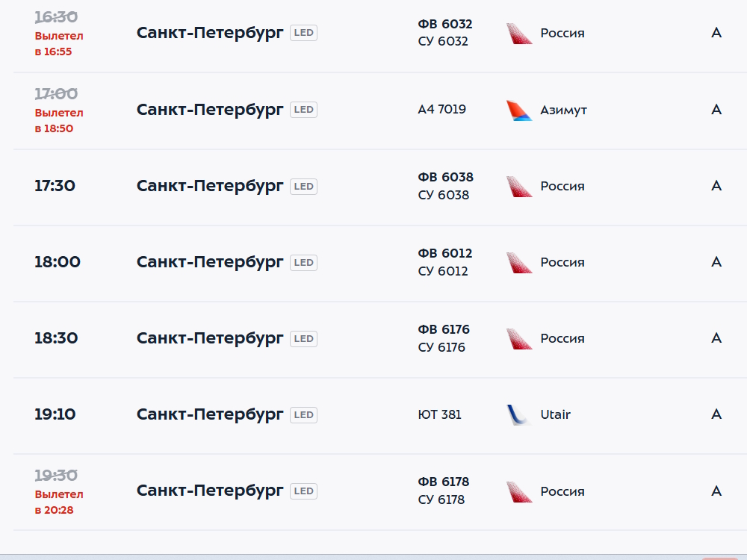This screenshot has width=747, height=560.
Task: Click the Азимут airline tail logo
Action: [519, 110]
